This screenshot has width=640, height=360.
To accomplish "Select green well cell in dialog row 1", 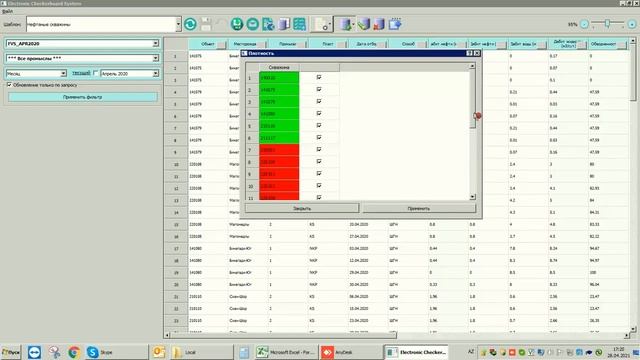I will [x=279, y=78].
